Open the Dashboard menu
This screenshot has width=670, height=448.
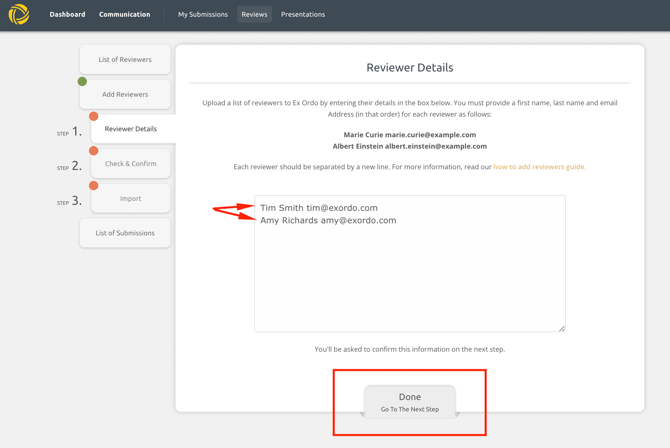(x=67, y=15)
